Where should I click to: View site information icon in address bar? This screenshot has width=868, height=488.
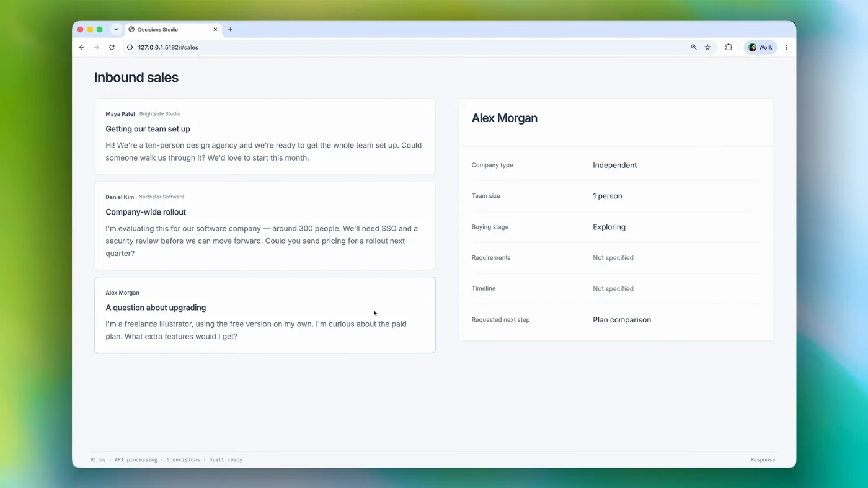(x=130, y=47)
